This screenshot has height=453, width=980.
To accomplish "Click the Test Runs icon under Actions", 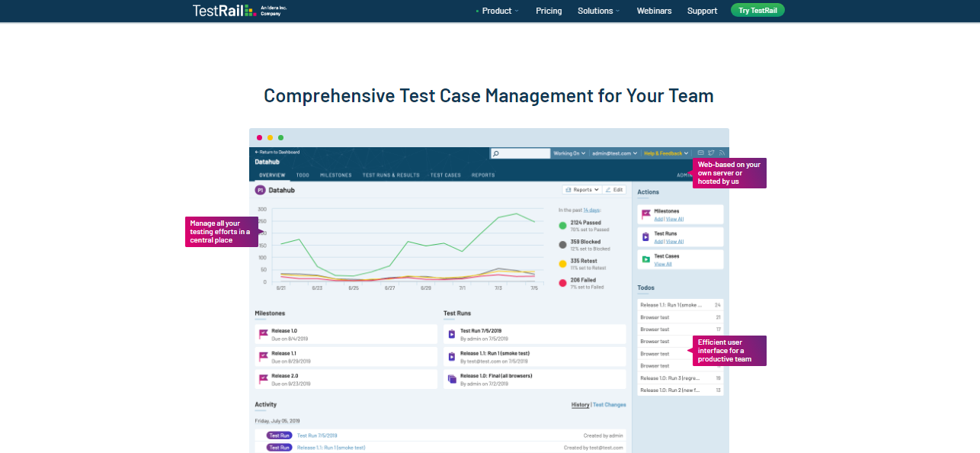I will point(646,237).
